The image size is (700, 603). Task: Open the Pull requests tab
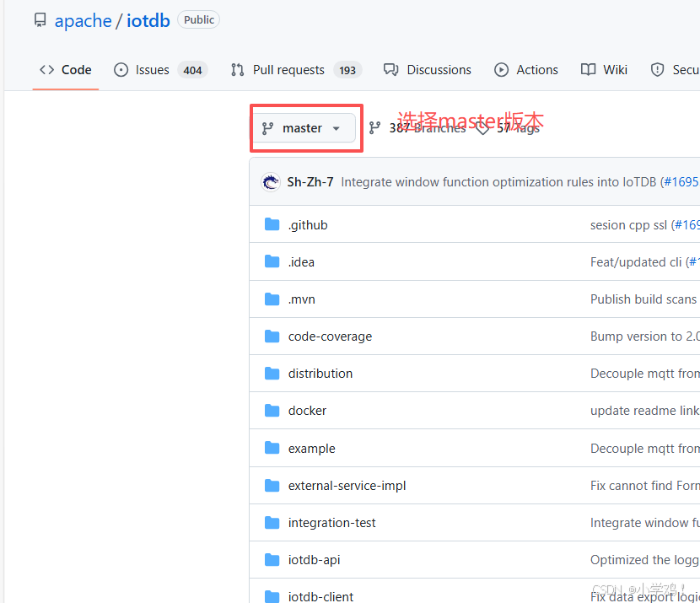[296, 70]
